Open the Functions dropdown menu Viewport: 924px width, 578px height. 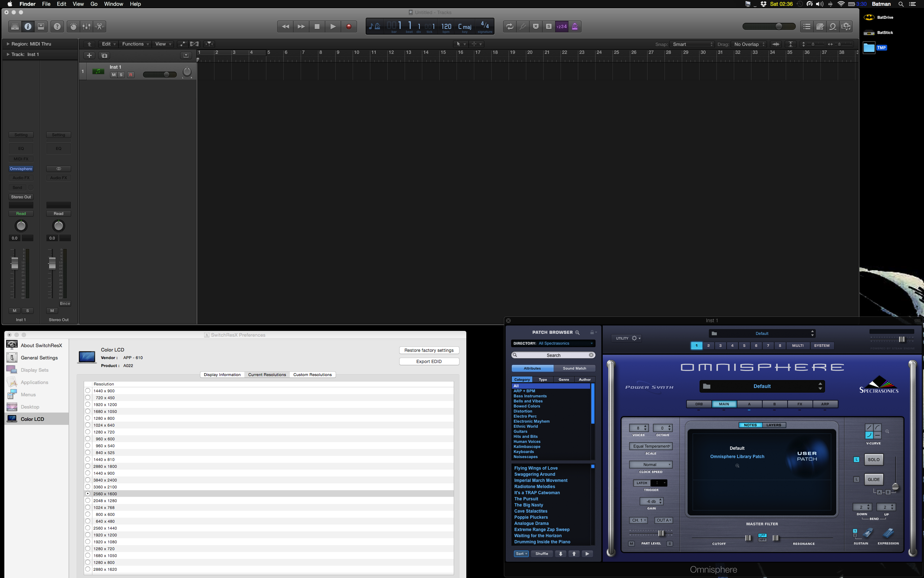(135, 44)
